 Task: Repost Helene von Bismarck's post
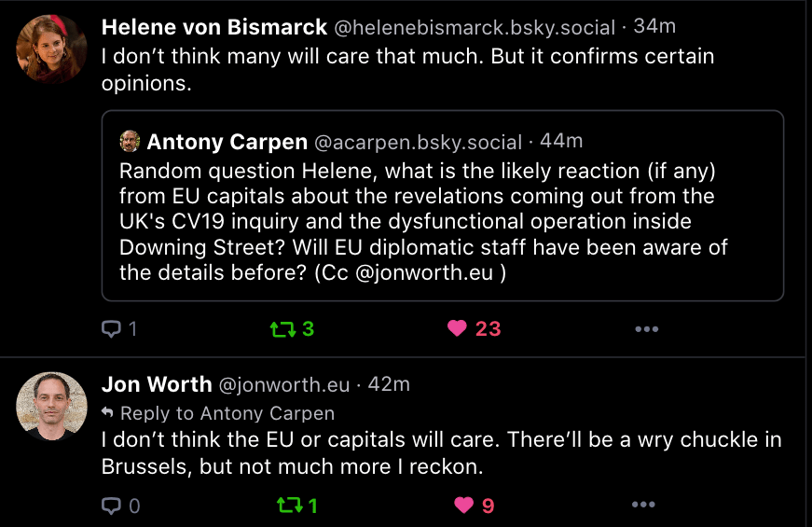coord(280,328)
